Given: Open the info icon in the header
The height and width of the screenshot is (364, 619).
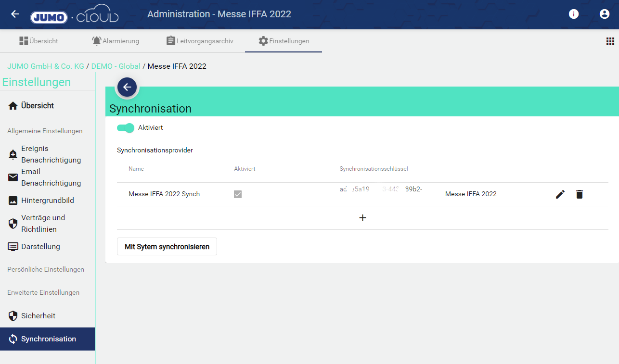Looking at the screenshot, I should 574,14.
